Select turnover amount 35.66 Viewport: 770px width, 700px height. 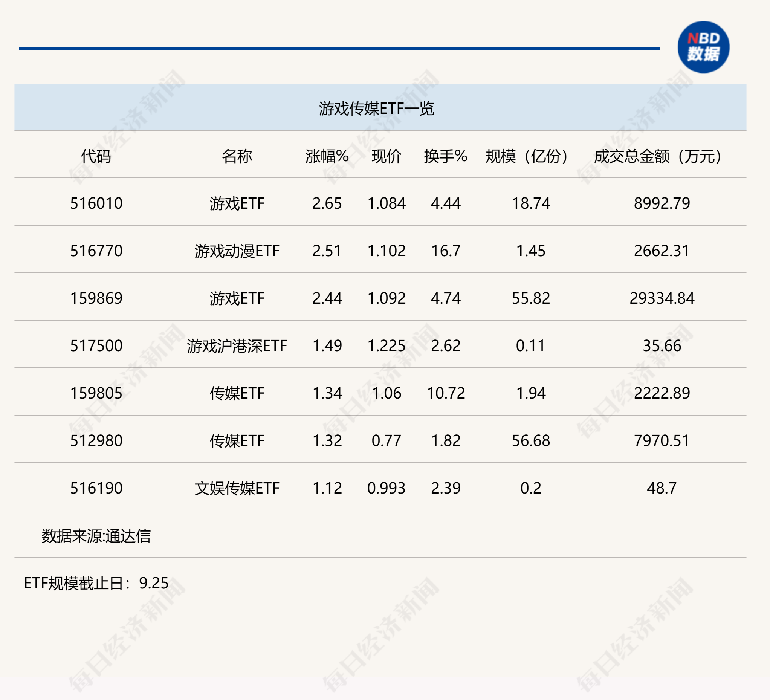point(662,346)
